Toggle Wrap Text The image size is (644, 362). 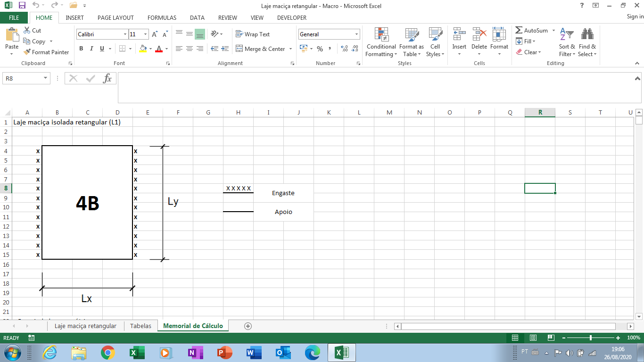[x=253, y=34]
